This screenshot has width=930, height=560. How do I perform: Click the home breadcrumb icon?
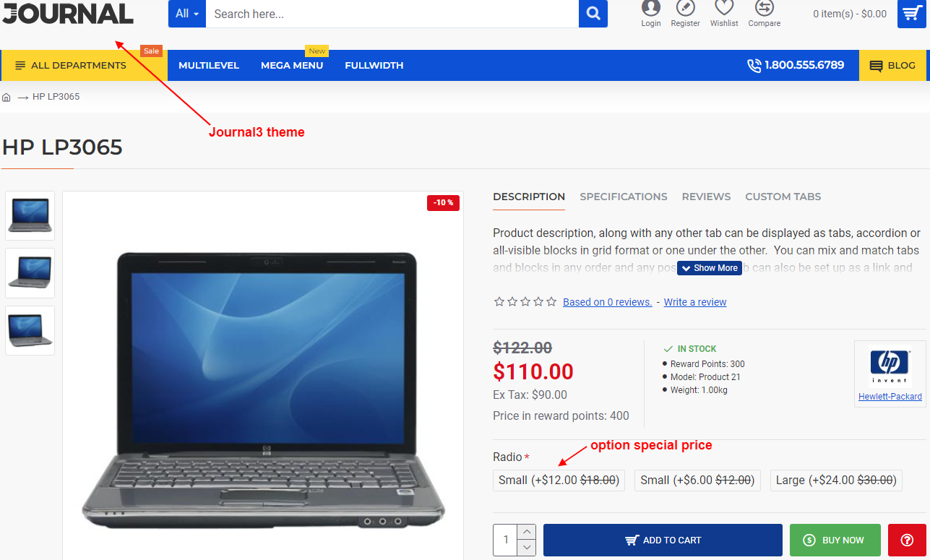(7, 97)
